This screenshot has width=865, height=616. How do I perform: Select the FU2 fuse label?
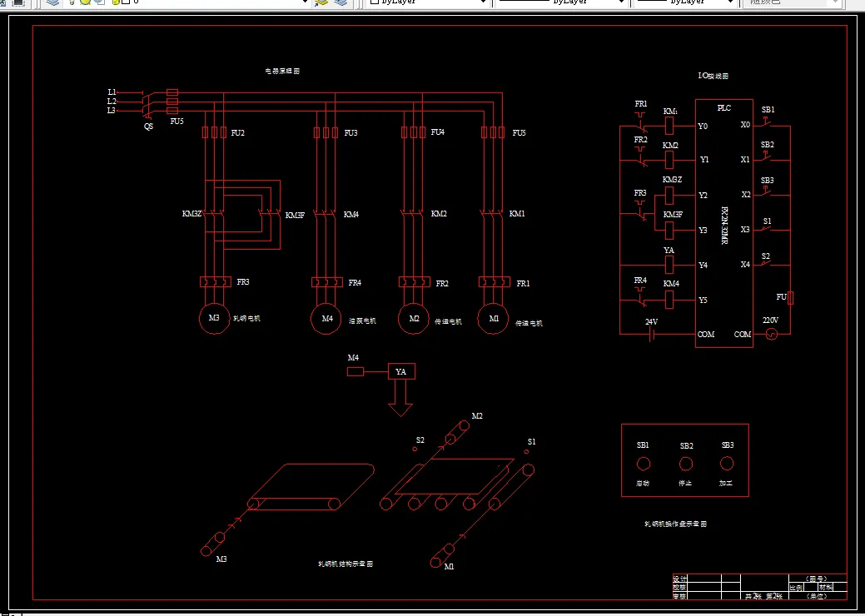(238, 133)
